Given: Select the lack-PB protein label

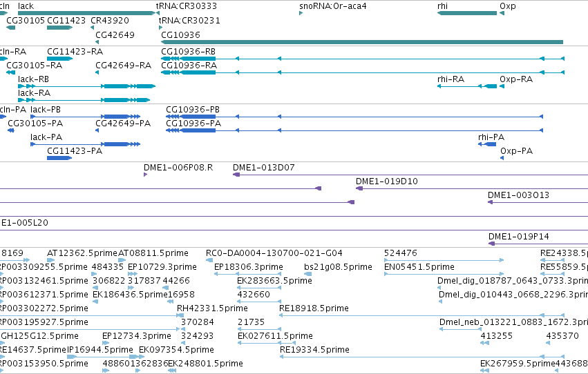Looking at the screenshot, I should [46, 109].
